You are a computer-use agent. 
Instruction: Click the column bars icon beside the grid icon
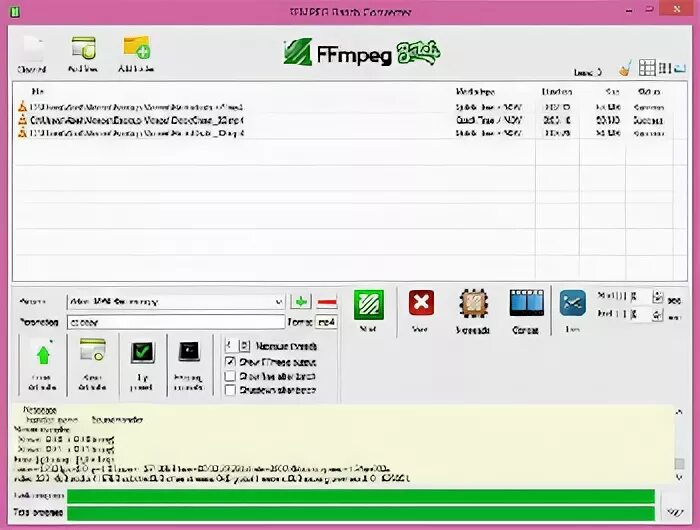665,68
